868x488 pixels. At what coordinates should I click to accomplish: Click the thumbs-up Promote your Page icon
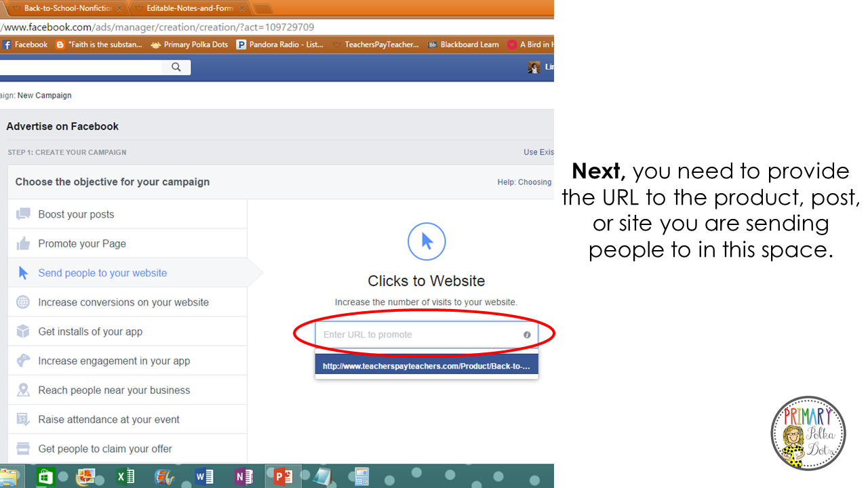tap(23, 243)
